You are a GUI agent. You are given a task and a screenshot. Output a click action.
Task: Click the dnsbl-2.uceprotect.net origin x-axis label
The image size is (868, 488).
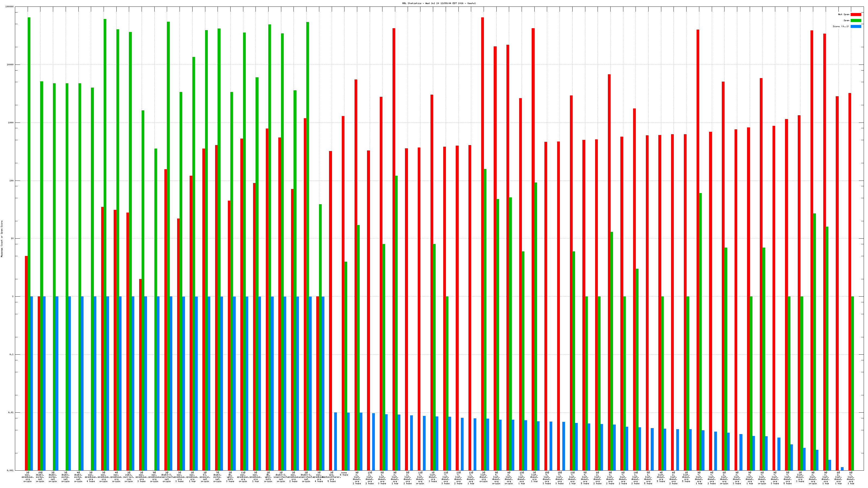(x=281, y=477)
